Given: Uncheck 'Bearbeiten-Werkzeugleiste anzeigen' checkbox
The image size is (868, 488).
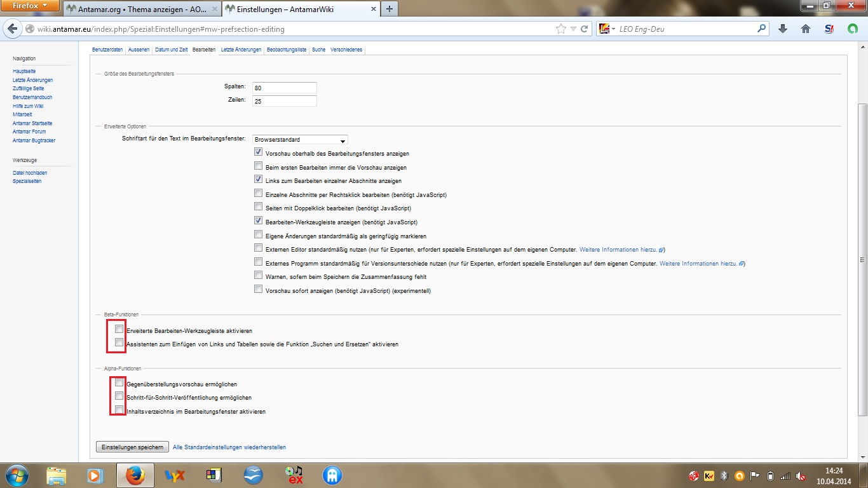Looking at the screenshot, I should click(x=258, y=220).
